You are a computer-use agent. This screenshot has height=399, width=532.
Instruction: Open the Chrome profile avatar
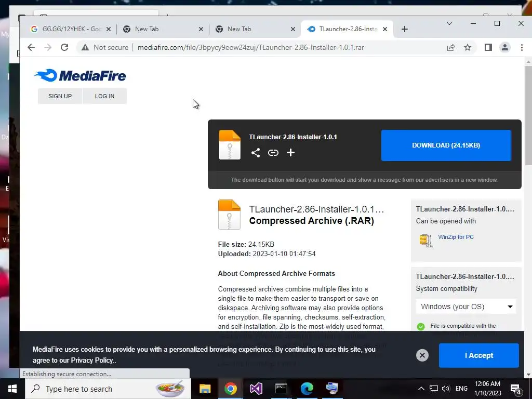coord(505,47)
